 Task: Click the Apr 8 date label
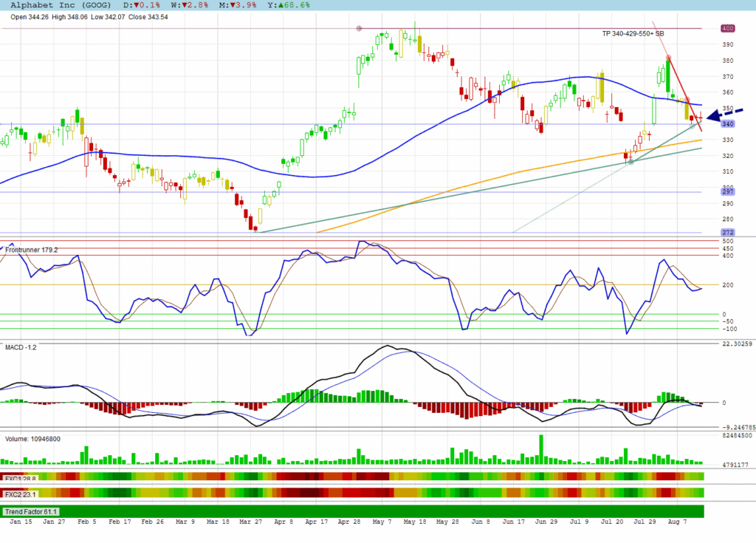(x=283, y=522)
